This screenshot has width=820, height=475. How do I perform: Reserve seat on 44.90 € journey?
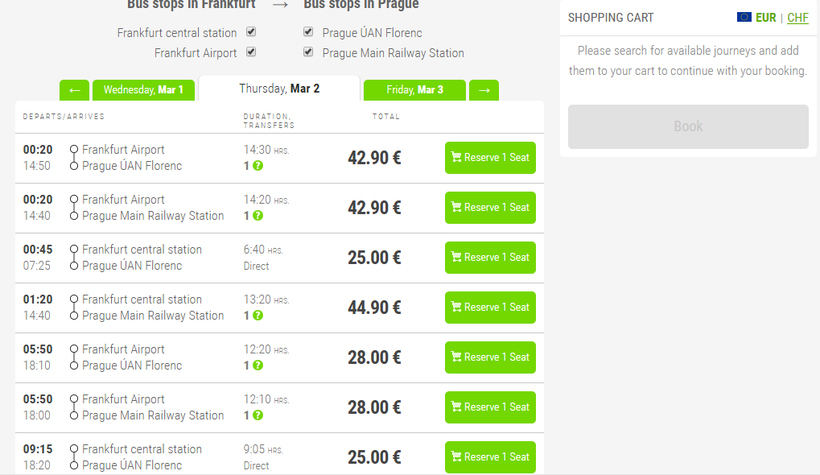(490, 307)
